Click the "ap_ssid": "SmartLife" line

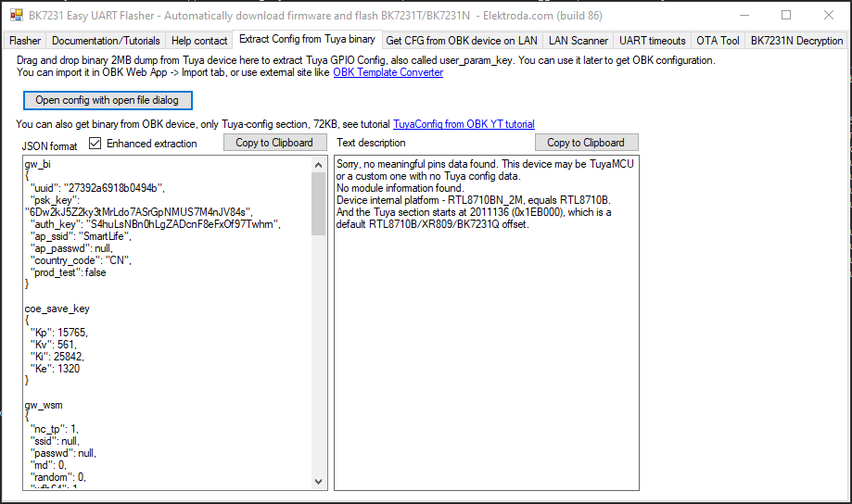coord(81,236)
